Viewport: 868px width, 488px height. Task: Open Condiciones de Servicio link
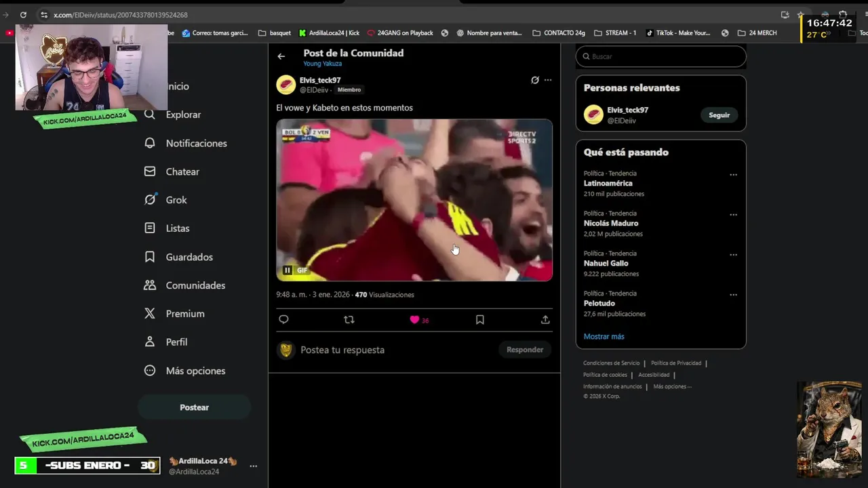pyautogui.click(x=611, y=363)
